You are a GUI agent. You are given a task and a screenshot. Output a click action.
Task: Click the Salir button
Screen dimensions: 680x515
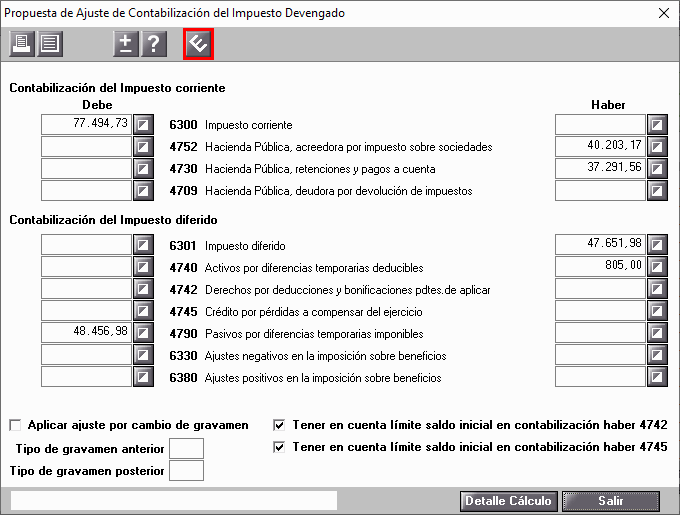[611, 501]
